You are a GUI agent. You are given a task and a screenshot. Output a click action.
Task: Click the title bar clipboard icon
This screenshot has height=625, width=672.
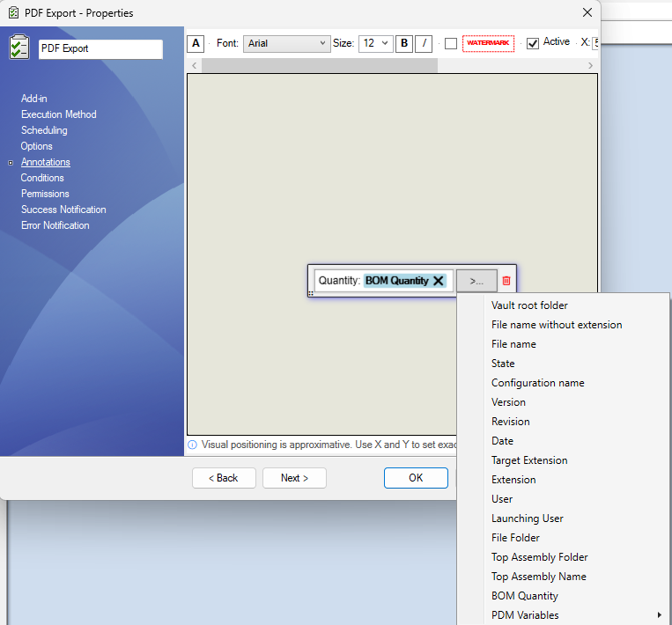click(13, 13)
